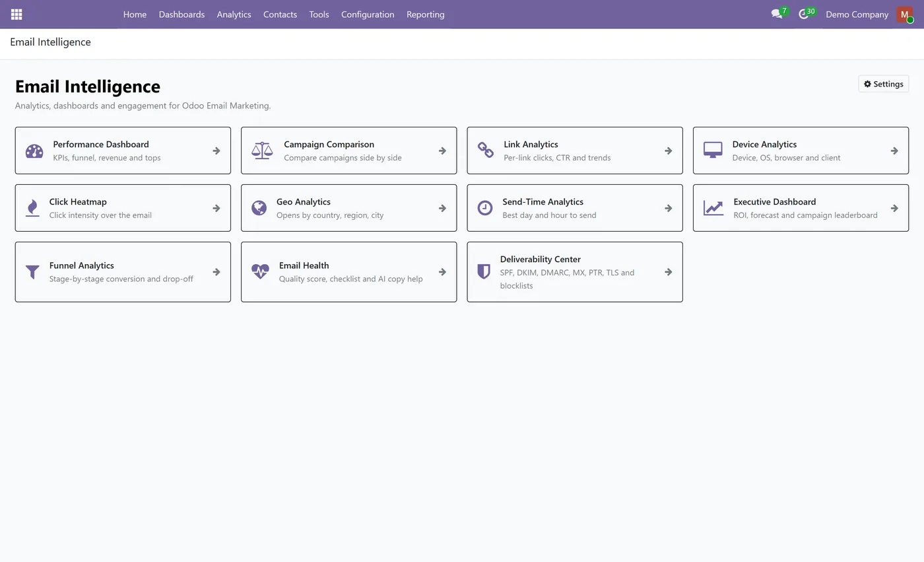Click the globe icon on Geo Analytics card
This screenshot has width=924, height=562.
(x=259, y=208)
